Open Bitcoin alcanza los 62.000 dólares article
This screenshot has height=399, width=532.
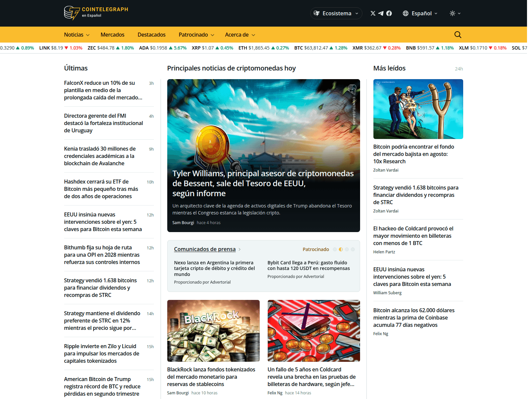pyautogui.click(x=414, y=318)
